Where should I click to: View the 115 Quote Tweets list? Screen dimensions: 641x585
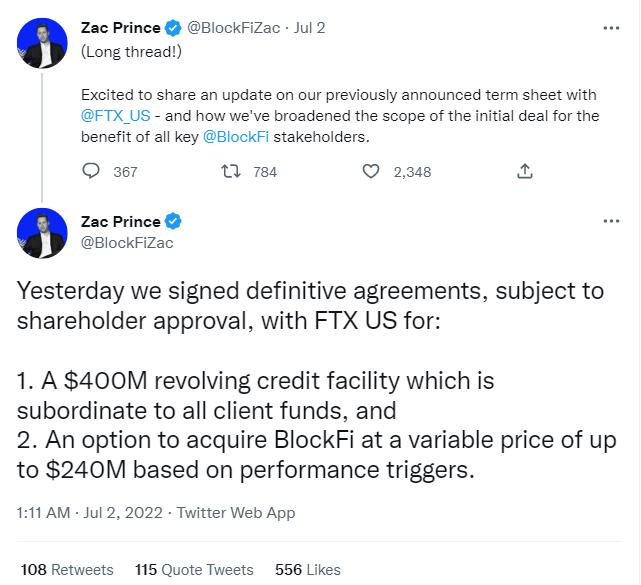[193, 569]
